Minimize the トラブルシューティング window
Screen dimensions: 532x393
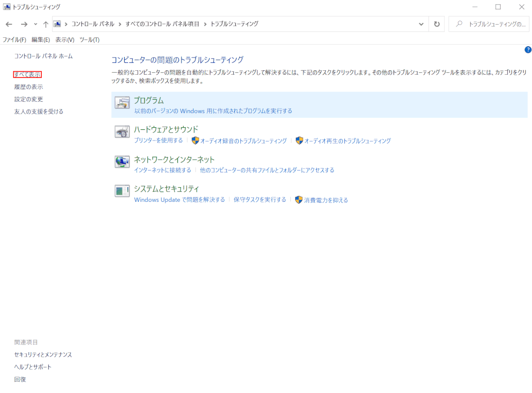point(475,7)
